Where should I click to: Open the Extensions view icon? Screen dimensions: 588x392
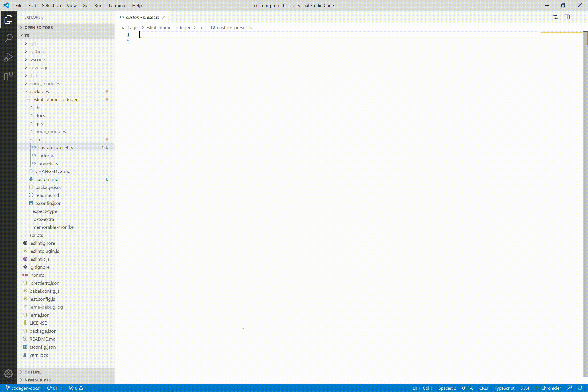(x=9, y=76)
